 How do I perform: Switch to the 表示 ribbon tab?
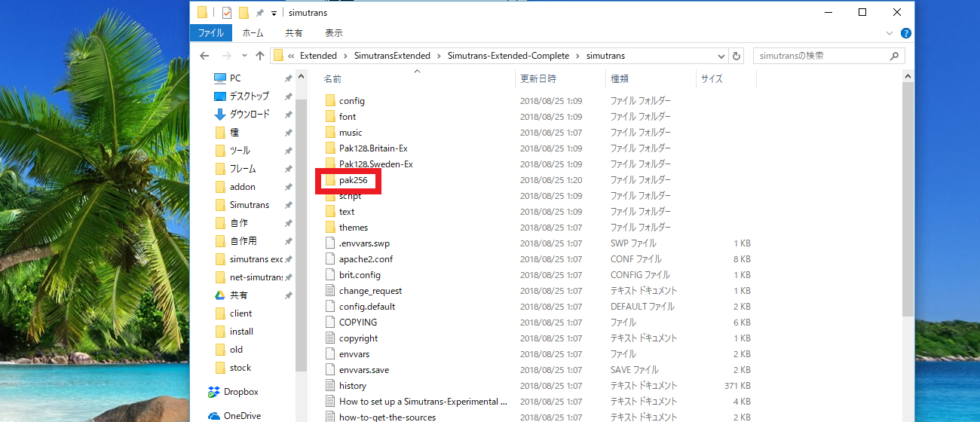(333, 33)
